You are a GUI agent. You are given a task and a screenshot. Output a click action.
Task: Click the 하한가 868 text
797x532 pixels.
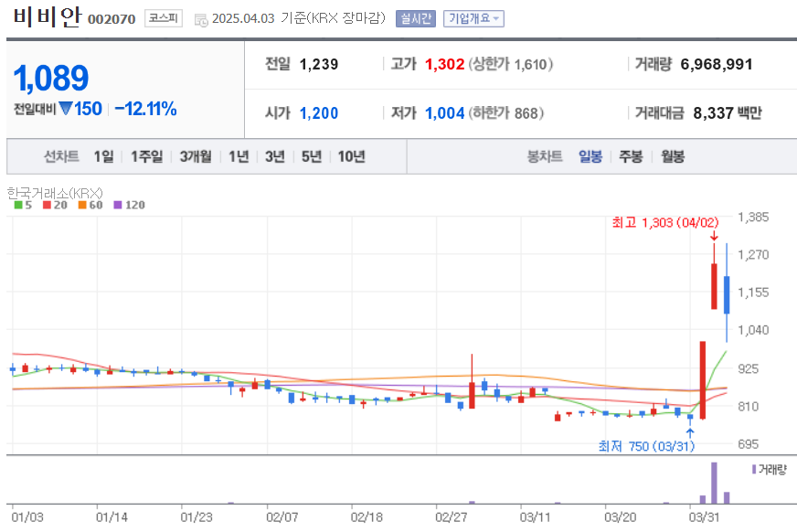(x=506, y=112)
